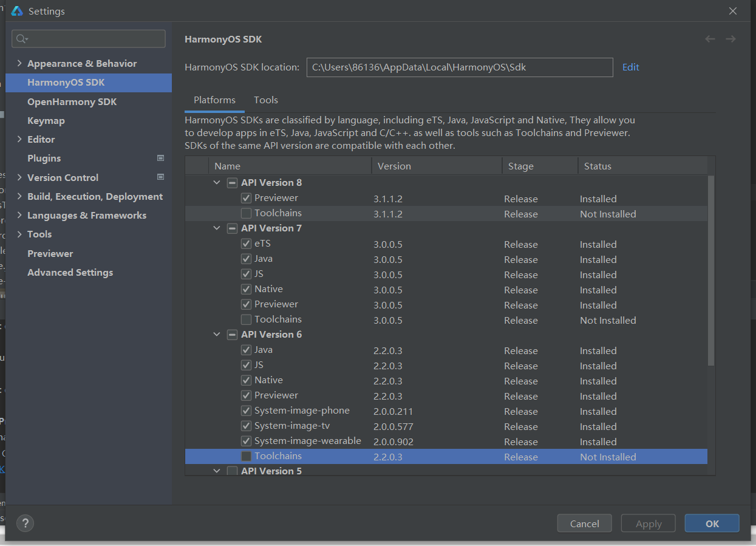Close the Settings dialog with the X
This screenshot has width=756, height=546.
tap(733, 11)
